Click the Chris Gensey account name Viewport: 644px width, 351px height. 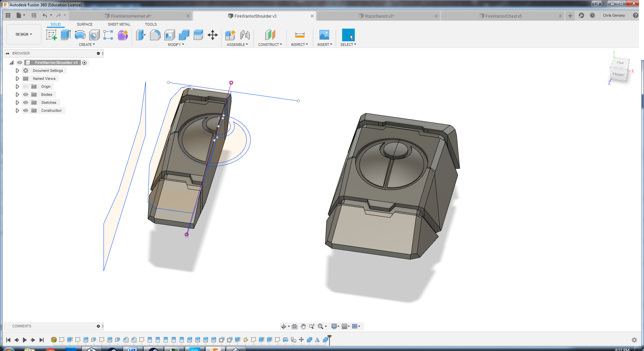(x=614, y=15)
